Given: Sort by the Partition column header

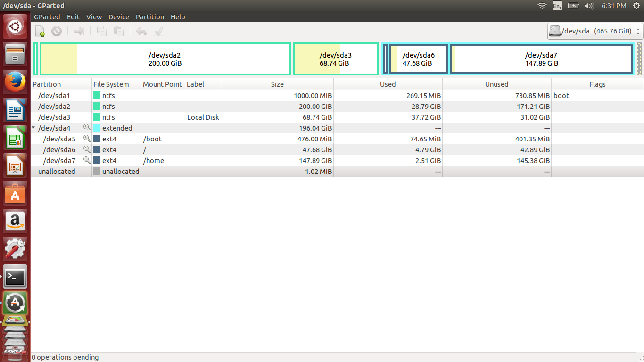Looking at the screenshot, I should [61, 84].
